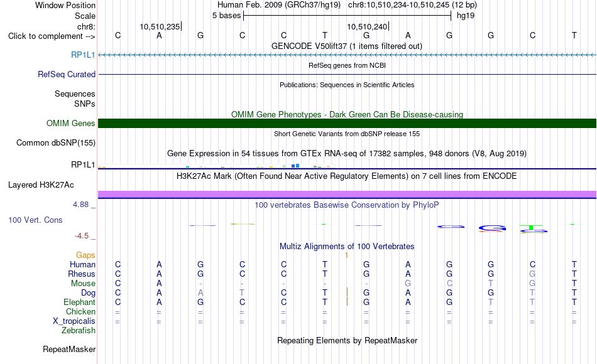597x364 pixels.
Task: Click the 10,510,235 coordinate tick label
Action: tap(160, 26)
